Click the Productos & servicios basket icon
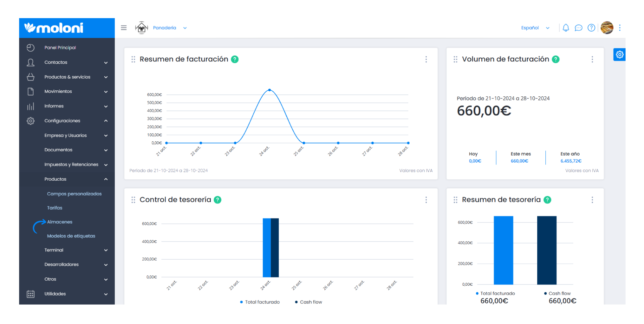This screenshot has height=324, width=644. 31,77
